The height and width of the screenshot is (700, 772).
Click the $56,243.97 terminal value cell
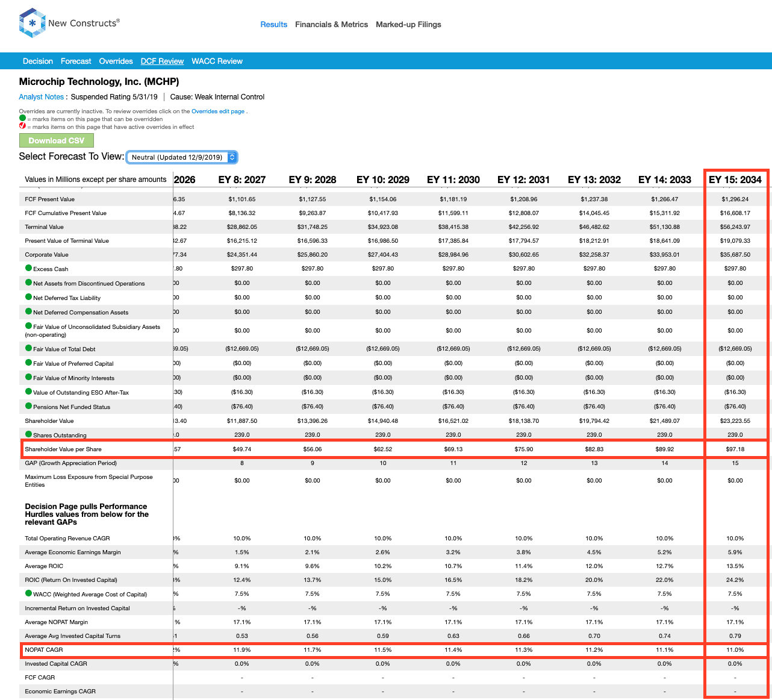click(735, 227)
